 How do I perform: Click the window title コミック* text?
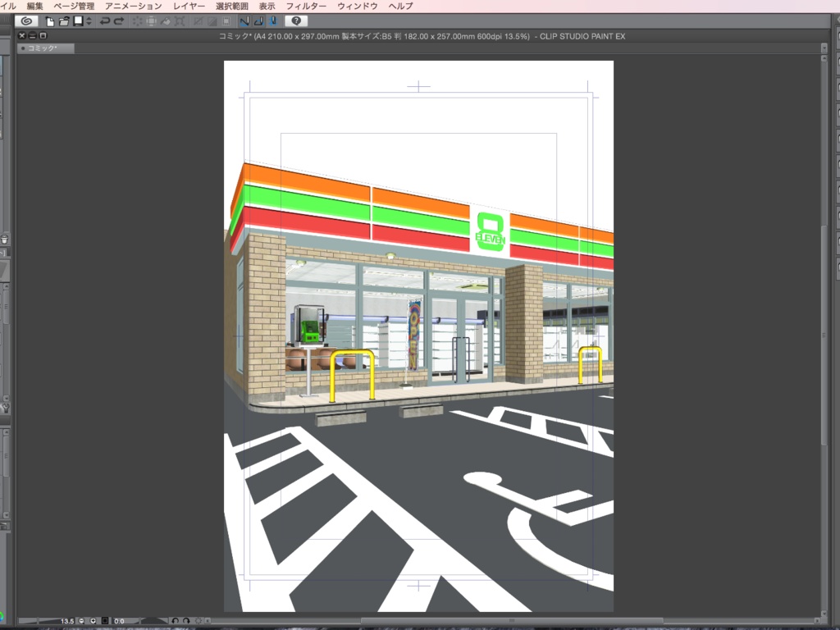235,36
